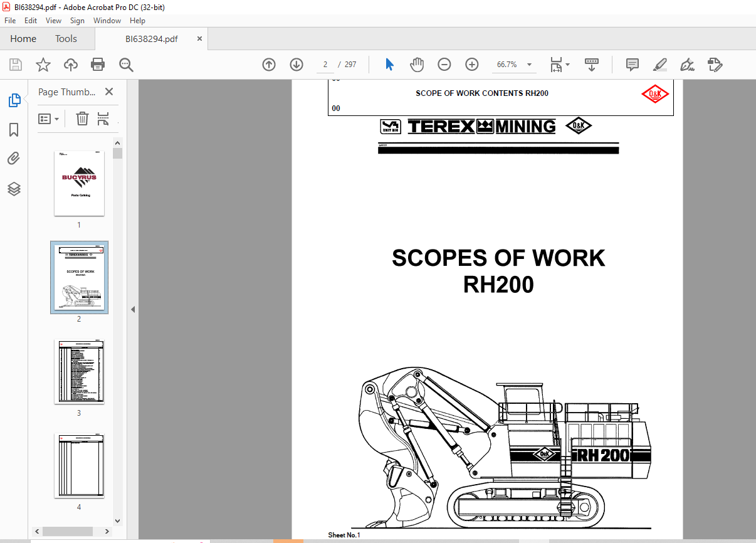
Task: Zoom out with the minus icon
Action: point(444,65)
